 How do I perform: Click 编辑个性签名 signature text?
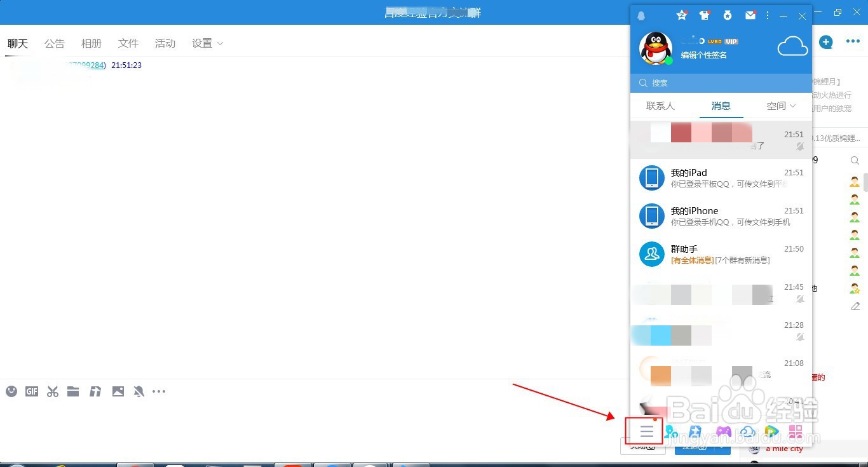(x=704, y=55)
